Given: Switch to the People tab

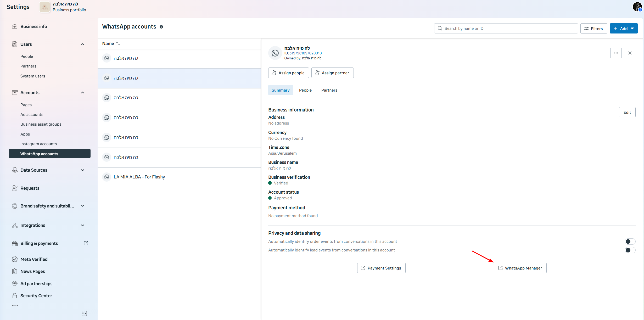Looking at the screenshot, I should 305,90.
